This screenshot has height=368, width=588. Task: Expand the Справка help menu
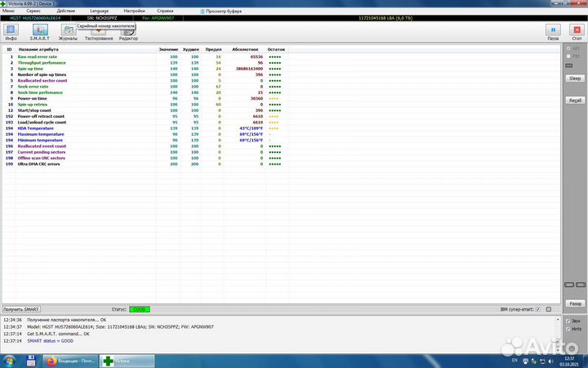(x=165, y=11)
